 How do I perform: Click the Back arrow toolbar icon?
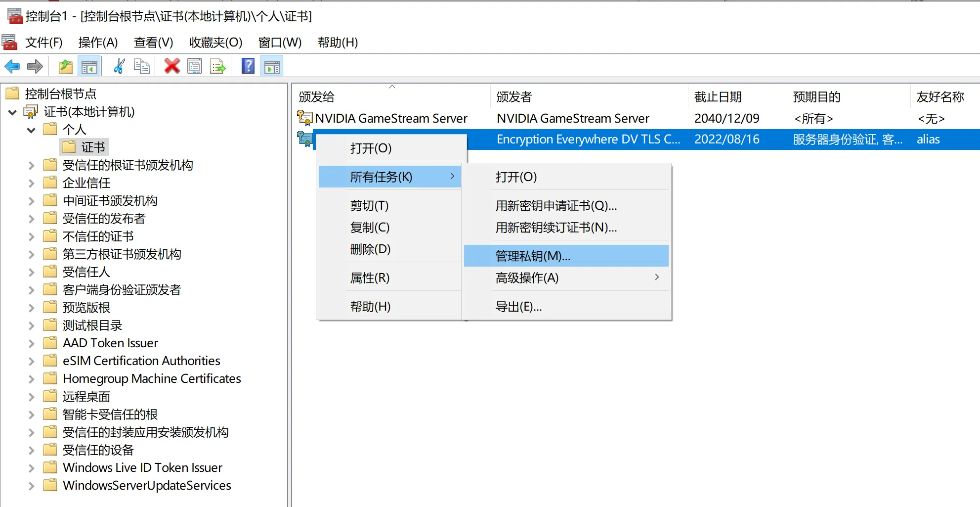12,66
